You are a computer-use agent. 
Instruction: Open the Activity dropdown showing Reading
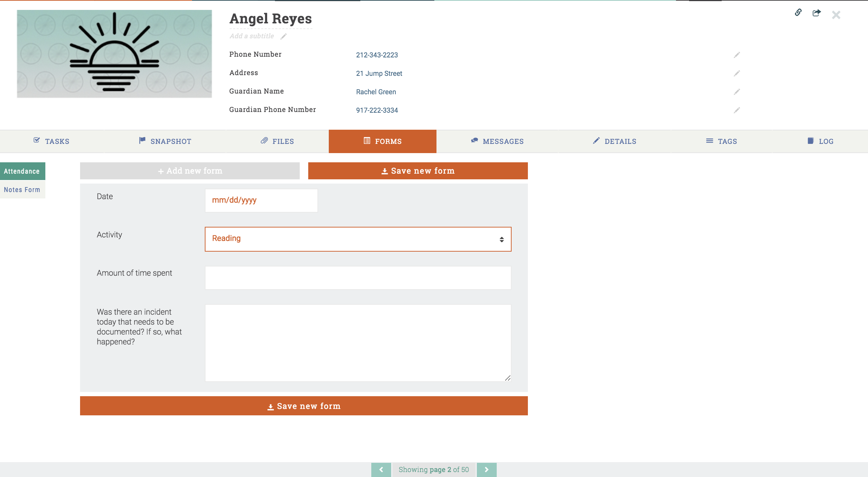(x=358, y=239)
